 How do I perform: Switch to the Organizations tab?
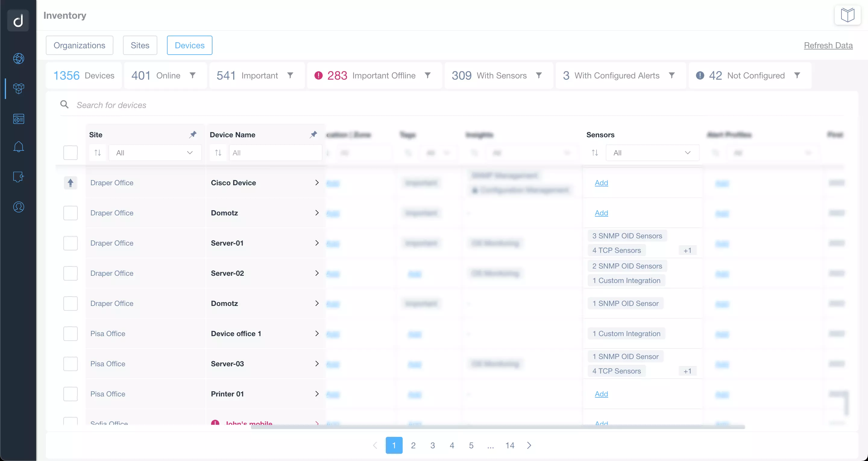coord(80,45)
